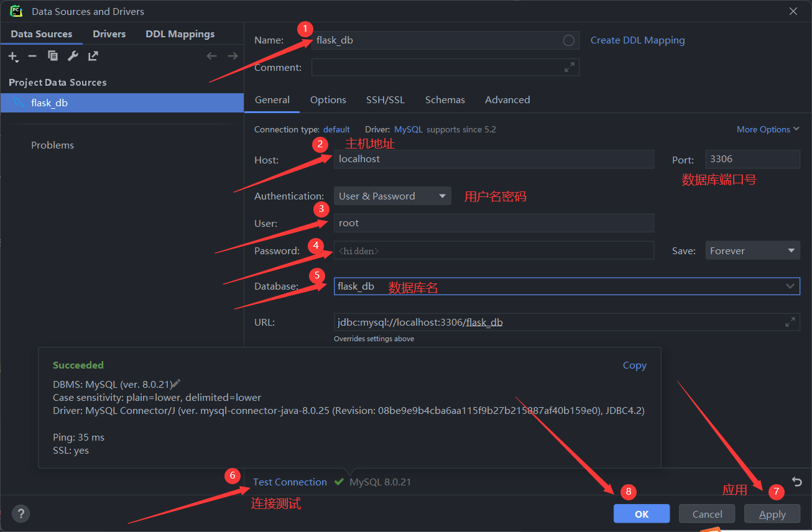Image resolution: width=812 pixels, height=532 pixels.
Task: Click the 'Case sensitivity: plain=lower' line
Action: (x=157, y=398)
